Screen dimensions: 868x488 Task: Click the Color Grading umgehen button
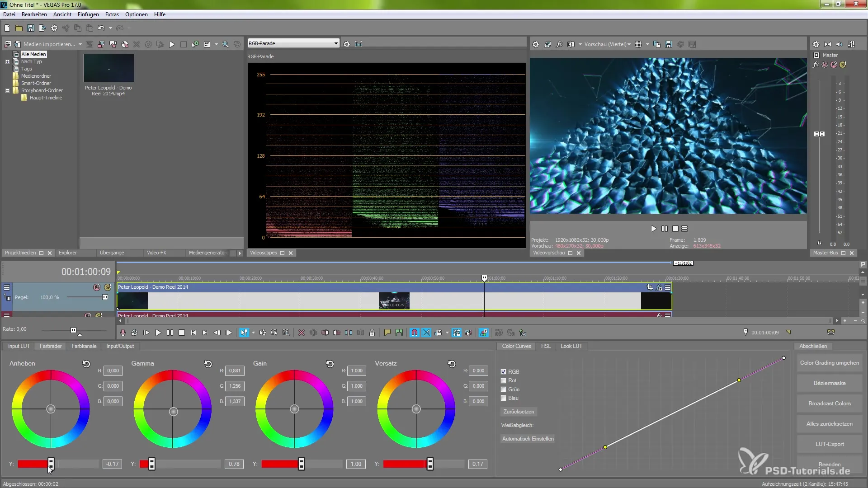[830, 363]
